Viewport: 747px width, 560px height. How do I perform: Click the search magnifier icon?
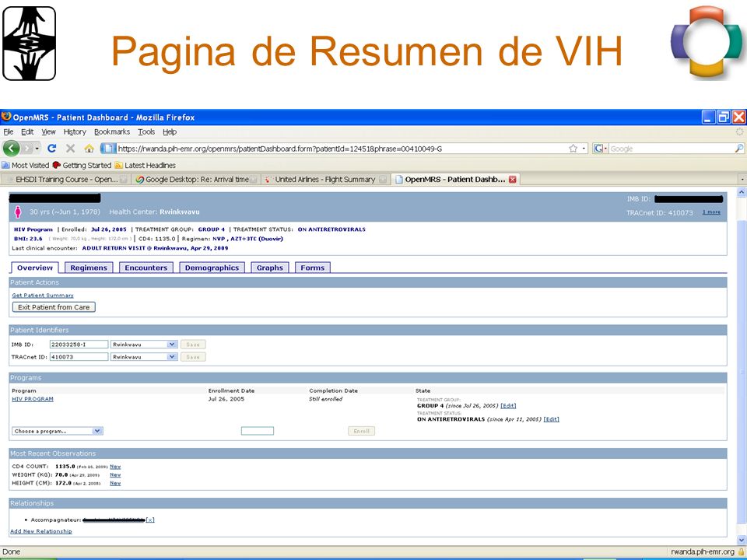[x=739, y=149]
